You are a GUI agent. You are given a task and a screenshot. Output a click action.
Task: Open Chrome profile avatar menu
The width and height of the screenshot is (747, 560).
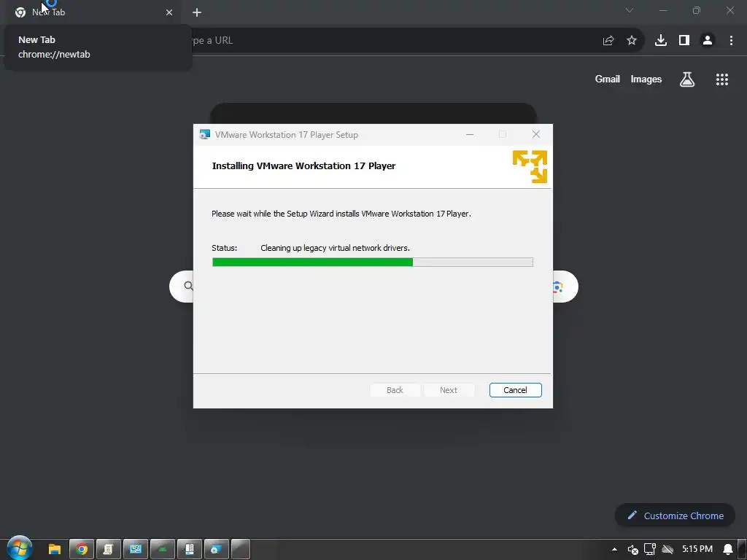[708, 41]
